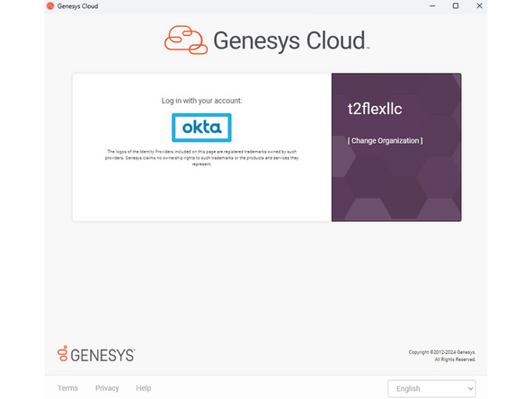The width and height of the screenshot is (532, 399).
Task: Open the Terms link in footer
Action: pyautogui.click(x=67, y=388)
